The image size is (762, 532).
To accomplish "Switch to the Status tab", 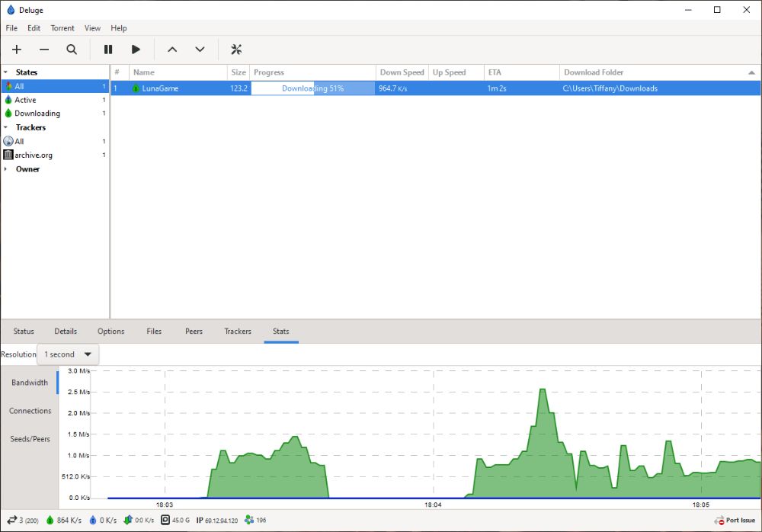I will pos(24,331).
